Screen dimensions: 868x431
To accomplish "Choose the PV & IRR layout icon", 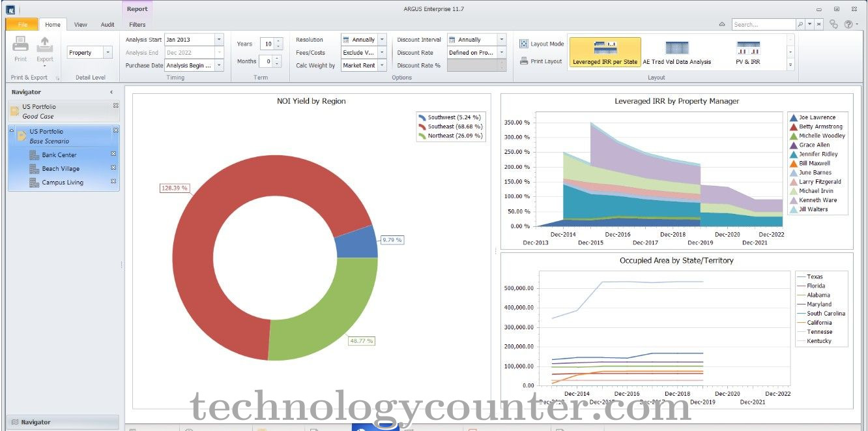I will pos(747,49).
